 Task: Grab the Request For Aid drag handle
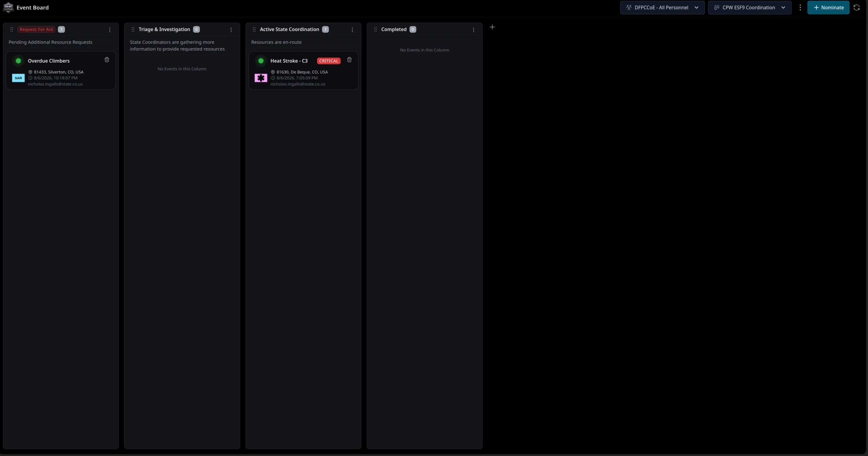[12, 29]
